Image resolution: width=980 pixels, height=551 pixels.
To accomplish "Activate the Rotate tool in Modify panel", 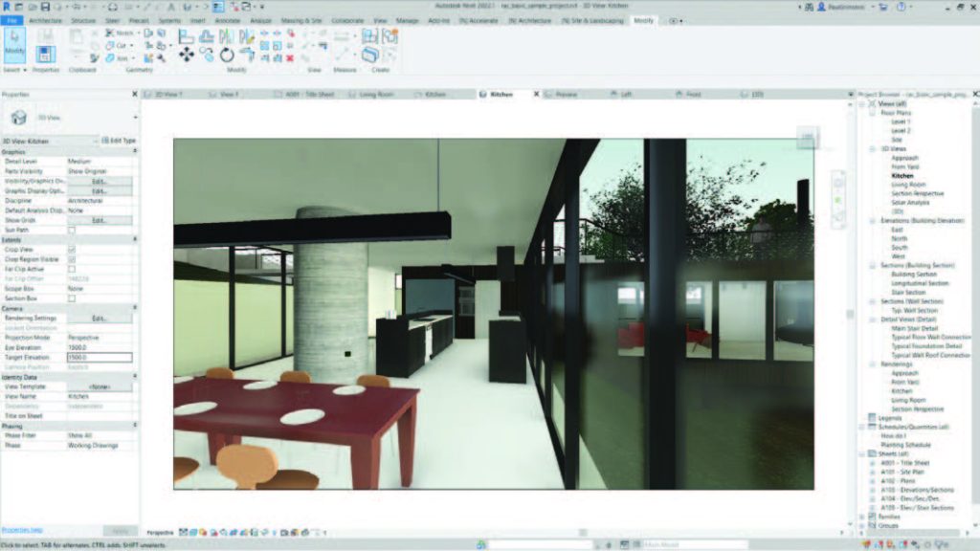I will pos(227,55).
